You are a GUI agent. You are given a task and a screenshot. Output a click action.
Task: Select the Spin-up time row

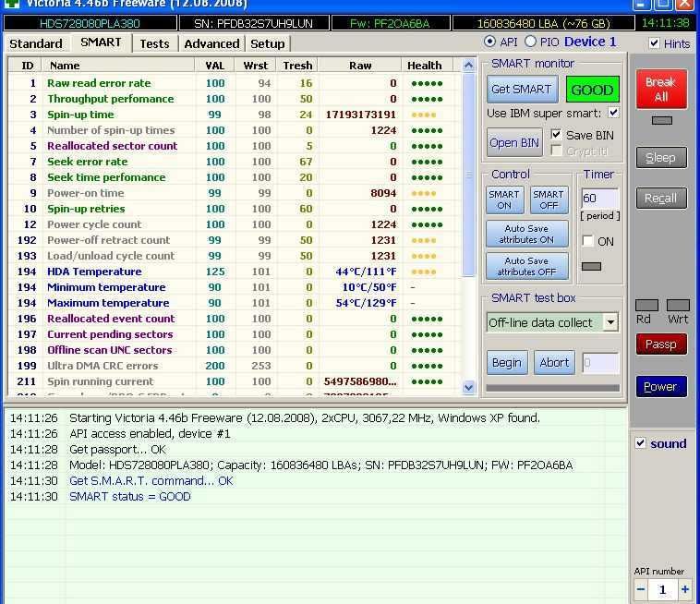click(x=235, y=115)
